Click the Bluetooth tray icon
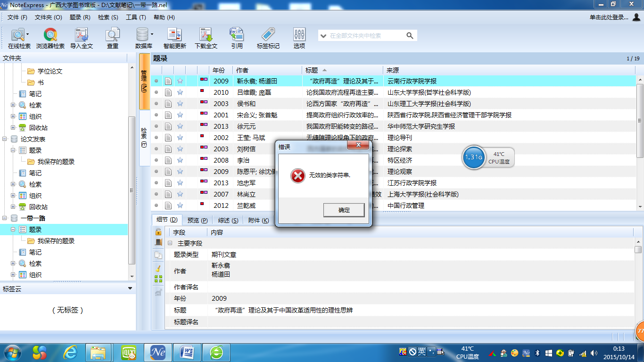Screen dimensions: 644x362 click(x=537, y=353)
